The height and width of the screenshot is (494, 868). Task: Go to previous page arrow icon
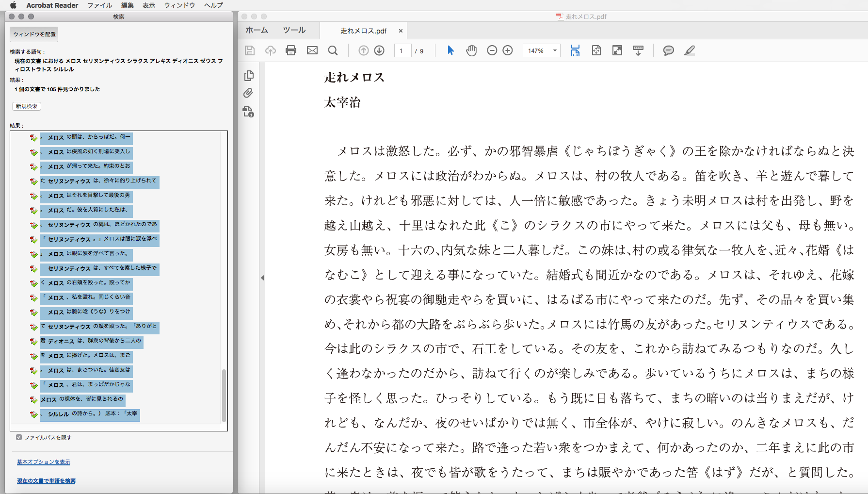click(363, 50)
